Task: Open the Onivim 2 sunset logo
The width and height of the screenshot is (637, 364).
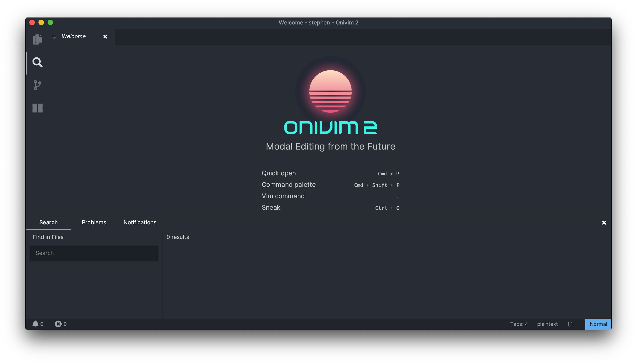Action: 330,91
